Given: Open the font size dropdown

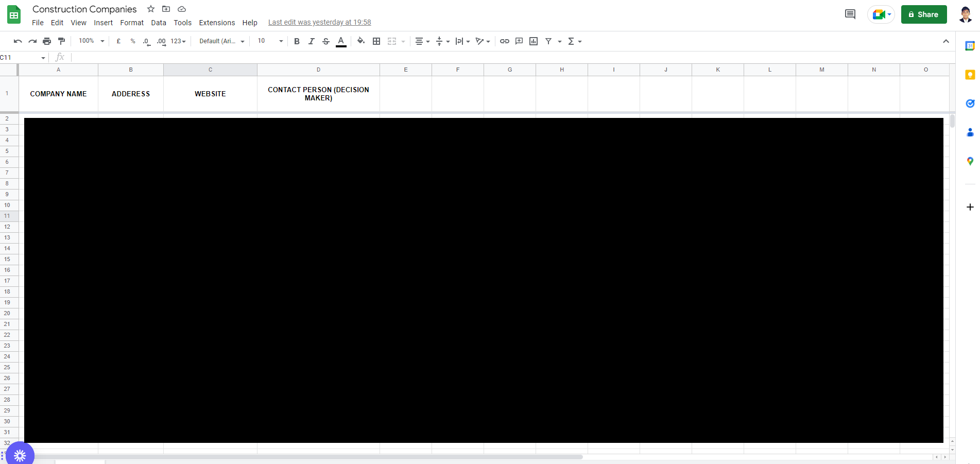Looking at the screenshot, I should point(270,41).
